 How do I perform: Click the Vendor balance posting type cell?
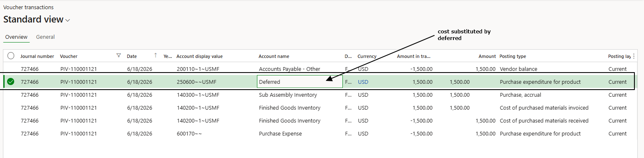point(518,69)
